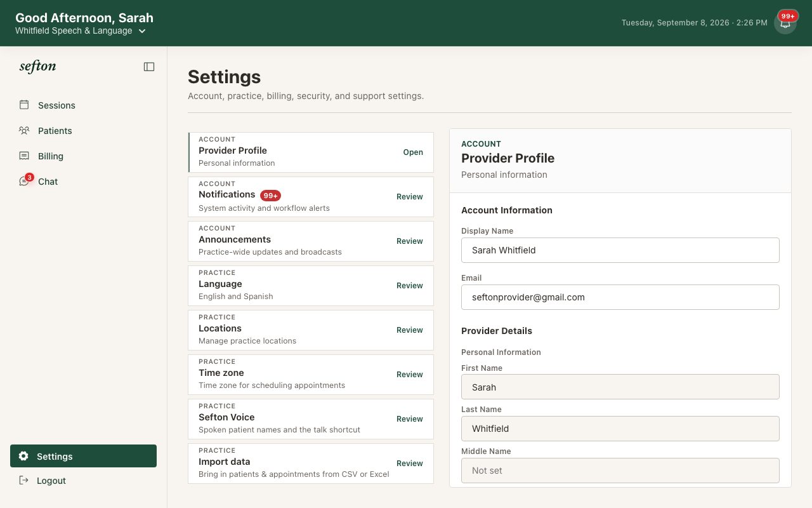Click 'Practice-wide updates and broadcasts' text
The image size is (812, 508).
(x=270, y=252)
